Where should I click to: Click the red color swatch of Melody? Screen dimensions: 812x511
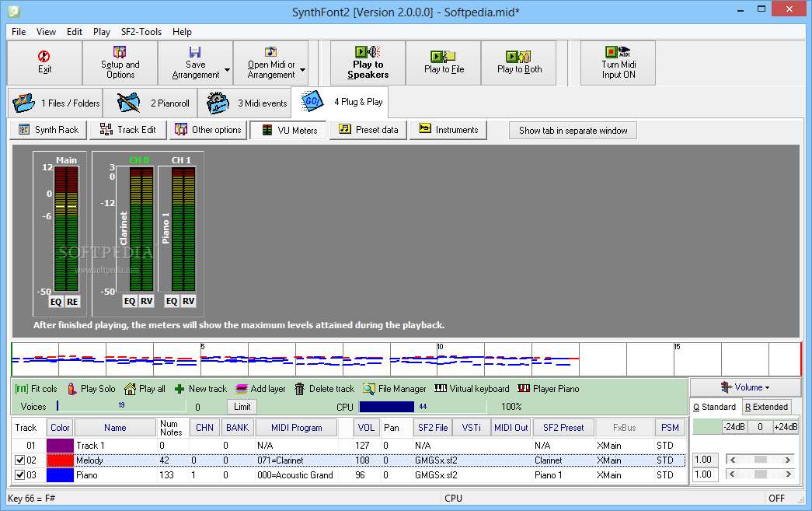(x=60, y=460)
